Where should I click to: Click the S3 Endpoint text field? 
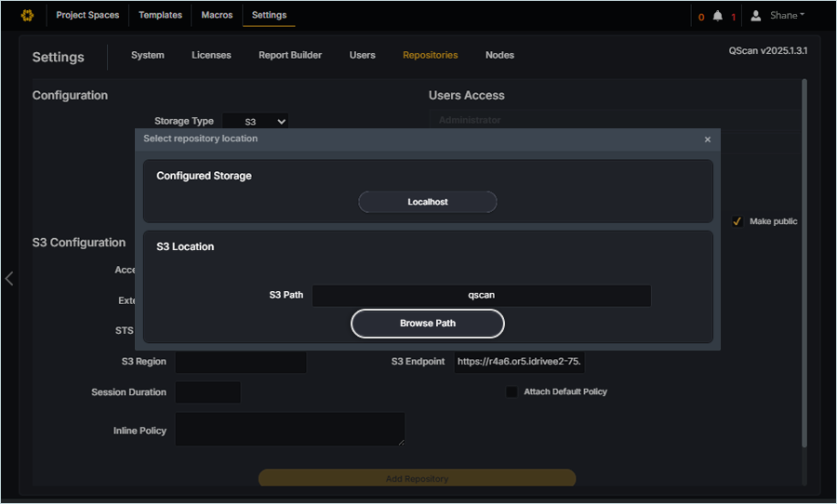coord(519,362)
